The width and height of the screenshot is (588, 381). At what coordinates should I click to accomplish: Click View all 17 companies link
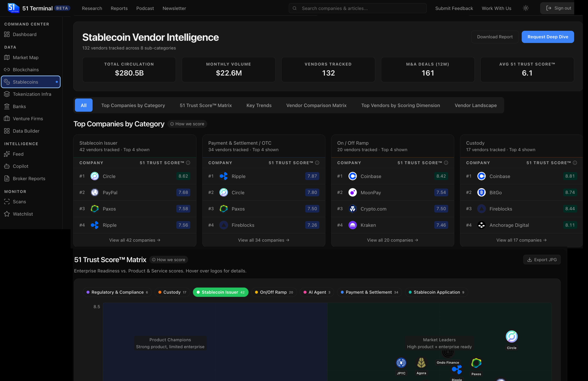coord(521,240)
